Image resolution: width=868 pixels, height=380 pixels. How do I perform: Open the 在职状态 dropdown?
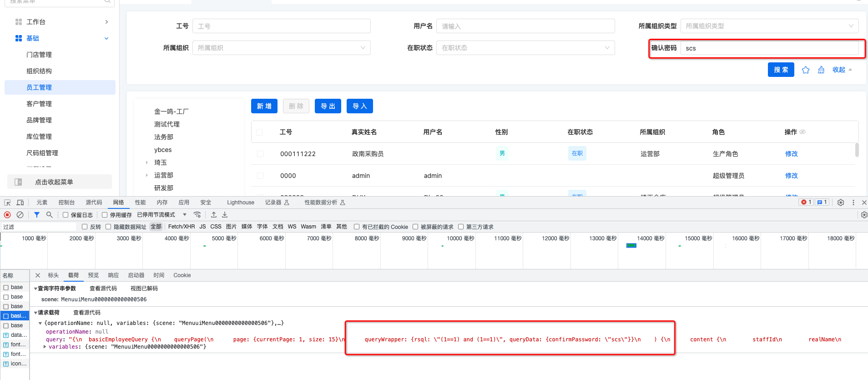[x=525, y=48]
